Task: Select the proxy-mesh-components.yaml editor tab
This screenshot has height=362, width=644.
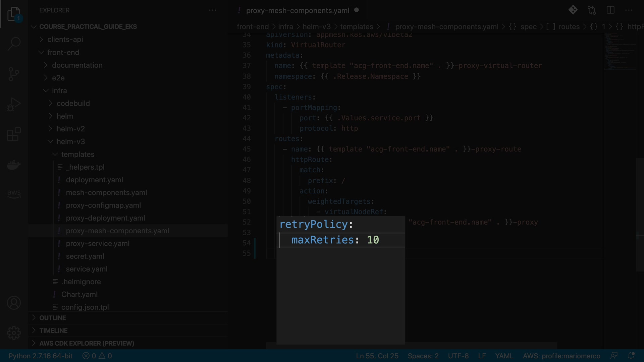Action: 297,10
